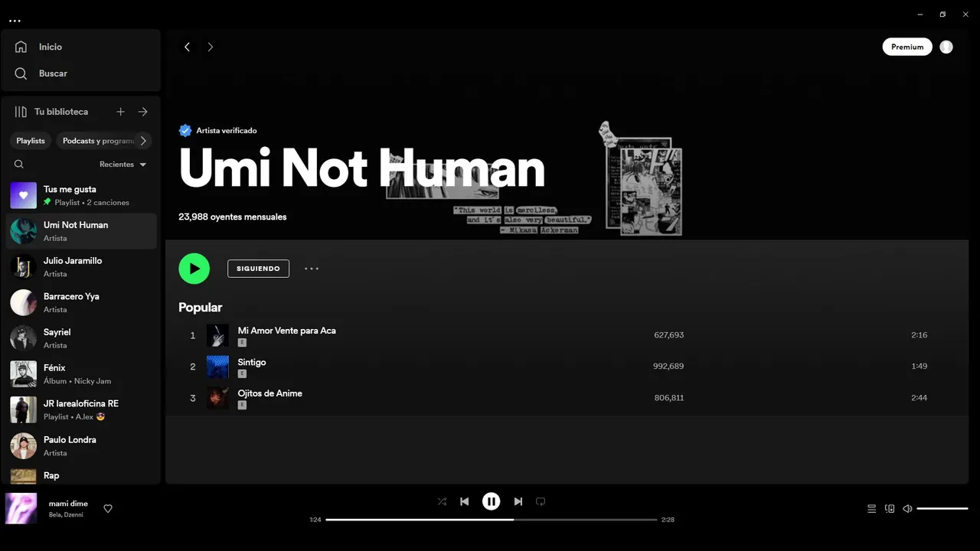Click the Tus me gusta heart cover
980x551 pixels.
23,195
